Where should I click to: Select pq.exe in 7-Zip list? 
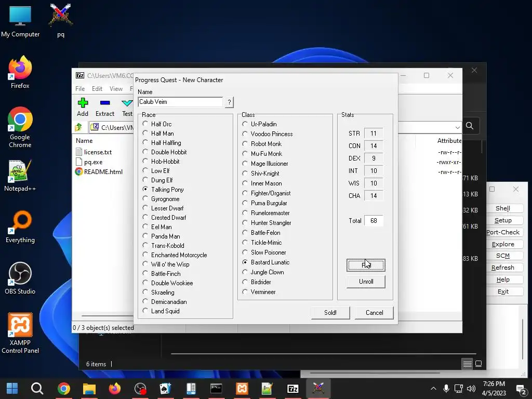tap(89, 162)
